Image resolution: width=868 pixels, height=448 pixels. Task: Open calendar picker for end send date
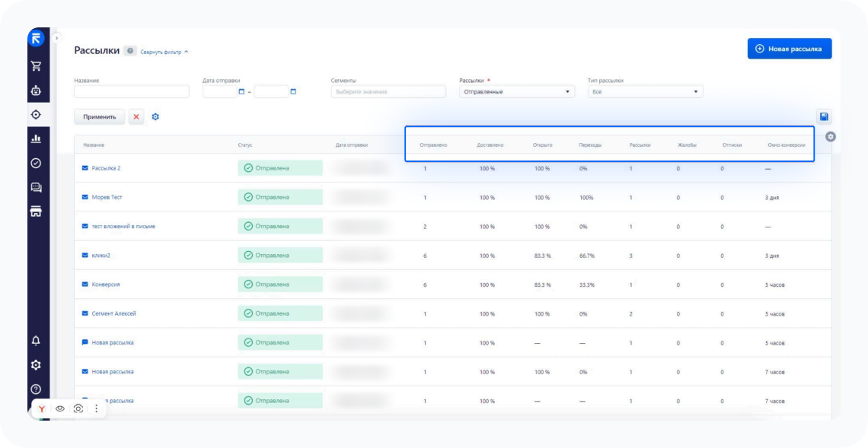(293, 92)
